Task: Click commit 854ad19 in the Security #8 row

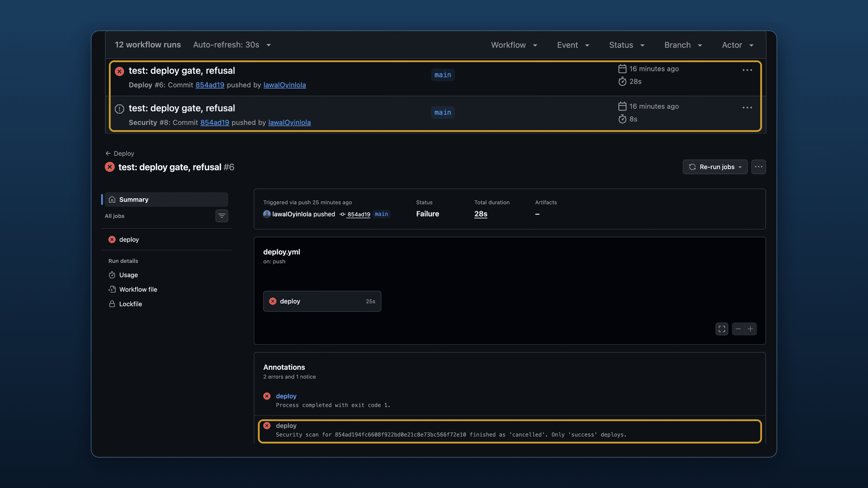Action: [215, 123]
